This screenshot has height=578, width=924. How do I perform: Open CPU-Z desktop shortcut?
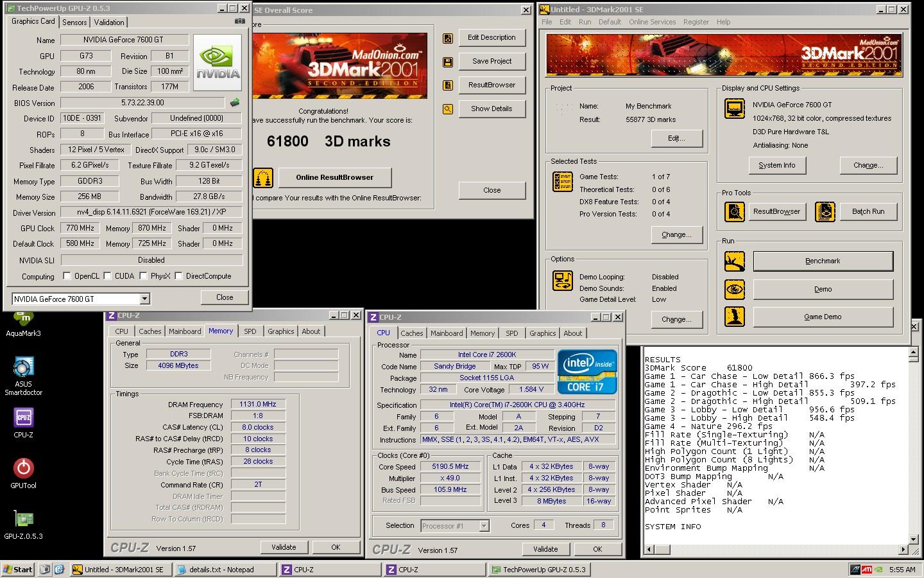coord(23,423)
